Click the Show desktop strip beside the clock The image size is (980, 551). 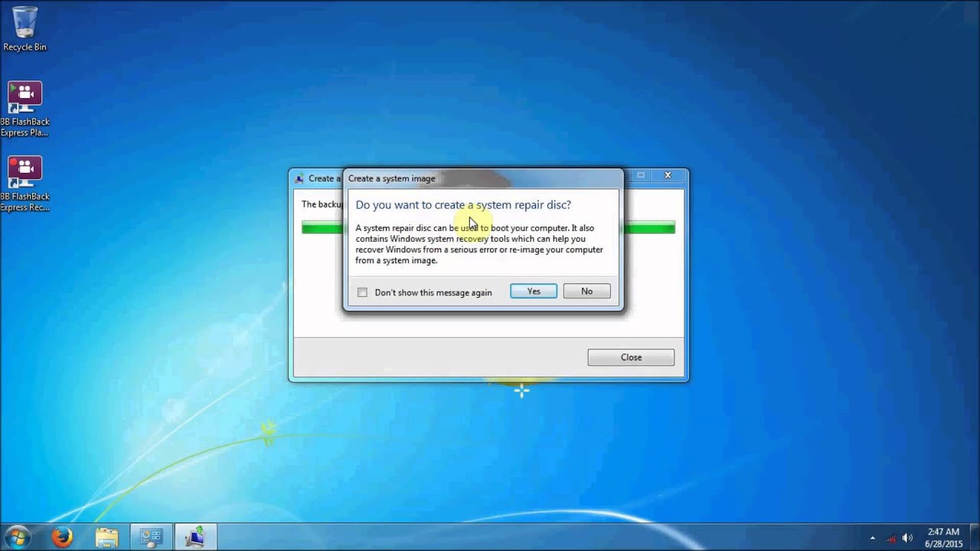974,537
